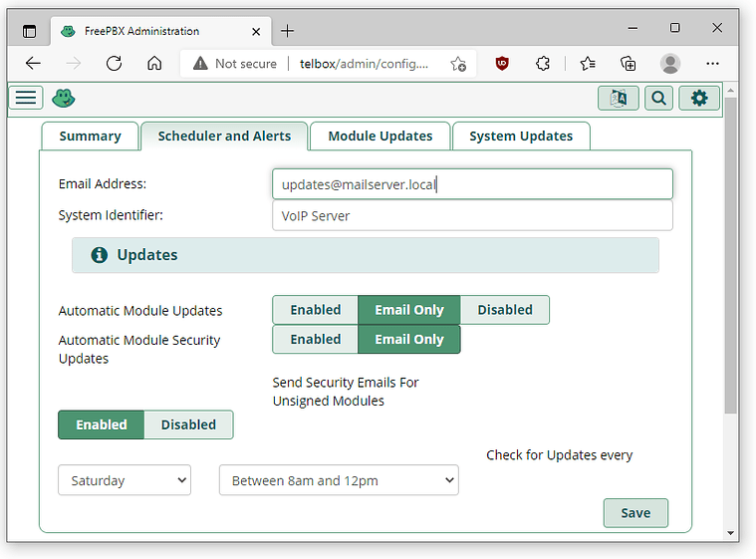Go to the browser home page
Viewport: 756px width, 559px height.
154,63
